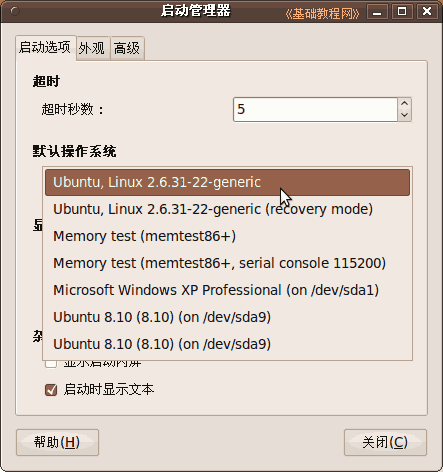Close the window with the X icon

point(427,12)
